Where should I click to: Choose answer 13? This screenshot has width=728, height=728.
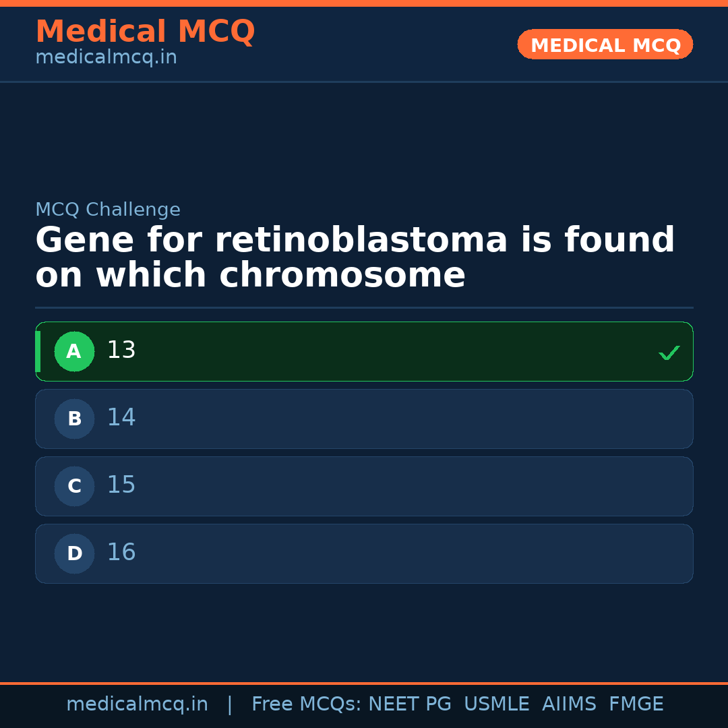pos(121,351)
